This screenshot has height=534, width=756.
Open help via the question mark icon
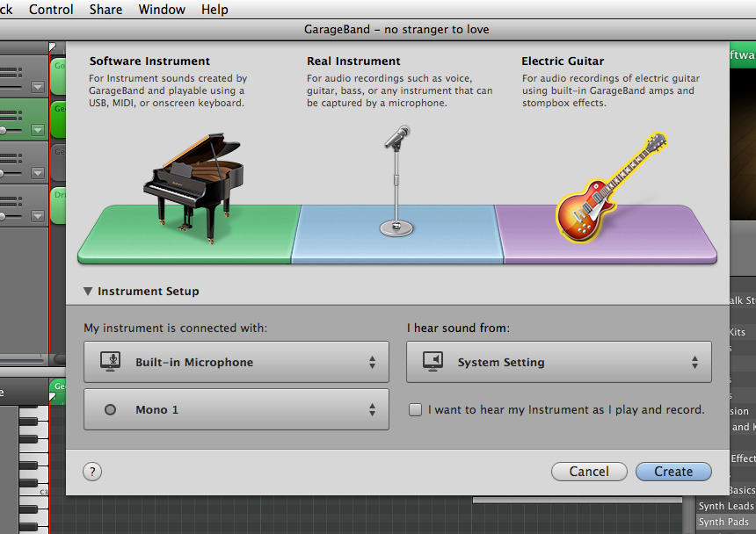coord(92,472)
